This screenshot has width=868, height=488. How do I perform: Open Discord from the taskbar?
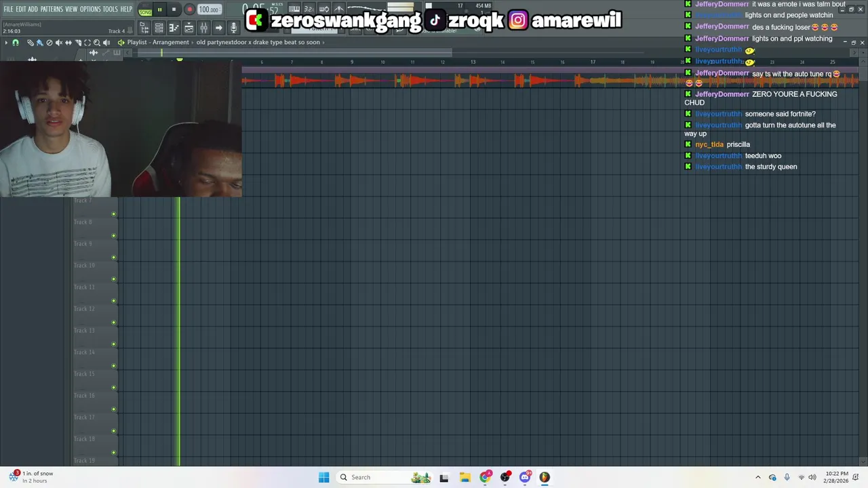tap(525, 477)
